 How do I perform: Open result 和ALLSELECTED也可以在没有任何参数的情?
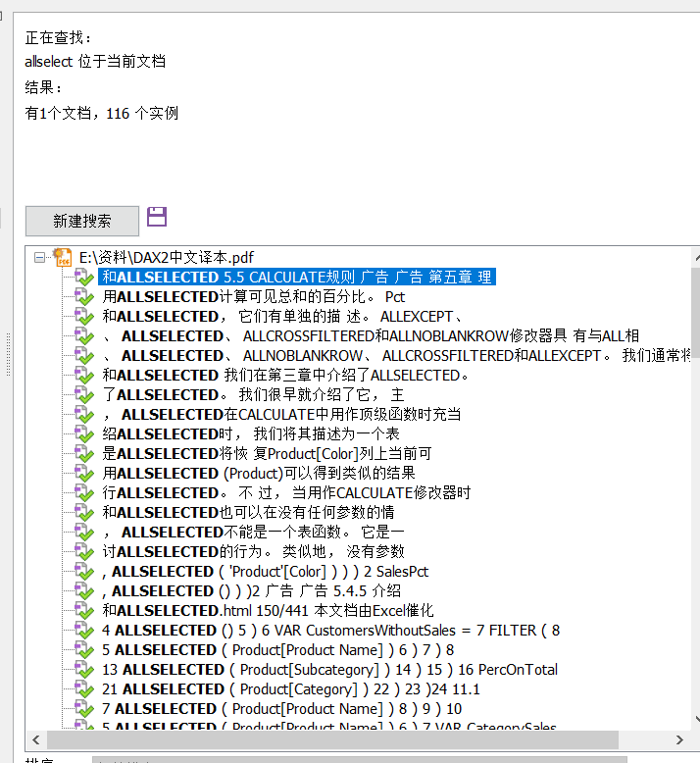tap(248, 512)
